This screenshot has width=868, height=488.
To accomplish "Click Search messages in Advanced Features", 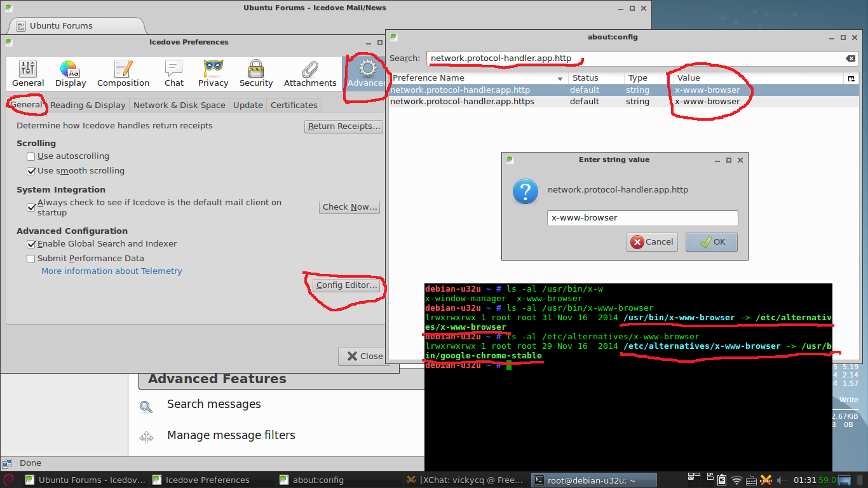I will tap(214, 404).
